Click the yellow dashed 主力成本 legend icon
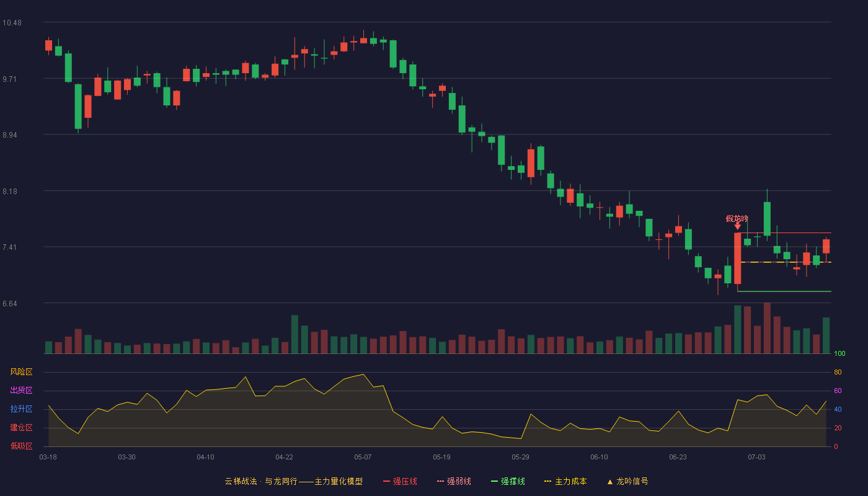Image resolution: width=868 pixels, height=496 pixels. click(x=548, y=481)
